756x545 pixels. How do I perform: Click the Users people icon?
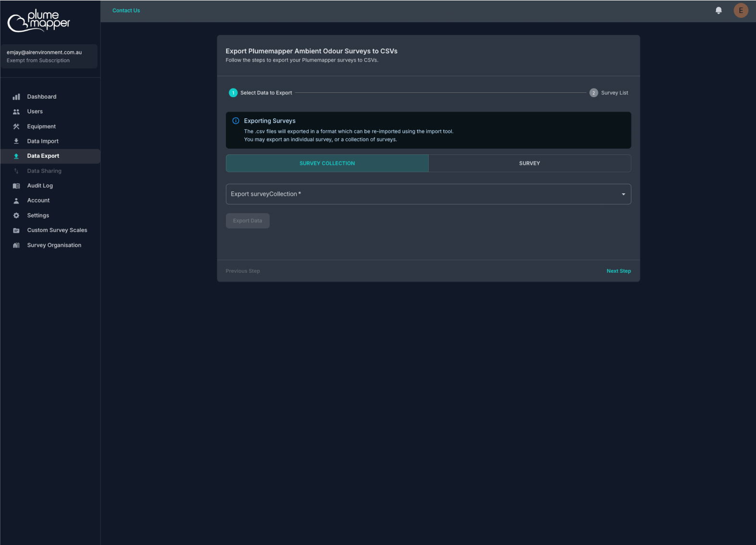tap(16, 112)
